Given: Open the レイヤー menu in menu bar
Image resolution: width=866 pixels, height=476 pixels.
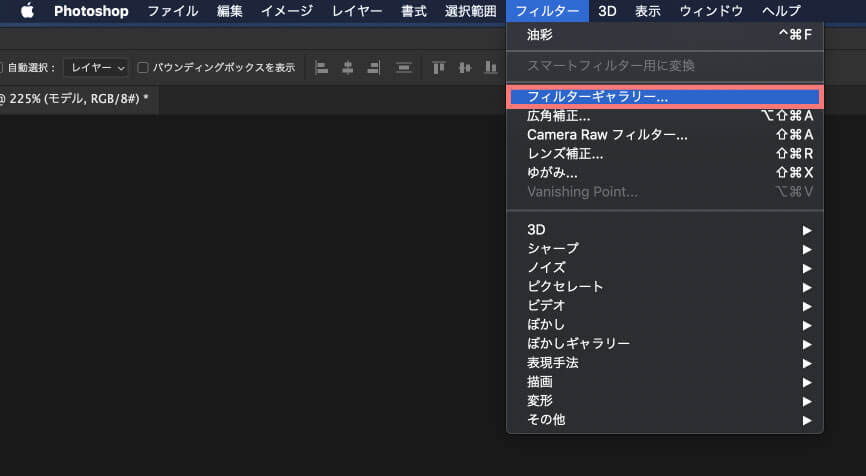Looking at the screenshot, I should click(357, 11).
